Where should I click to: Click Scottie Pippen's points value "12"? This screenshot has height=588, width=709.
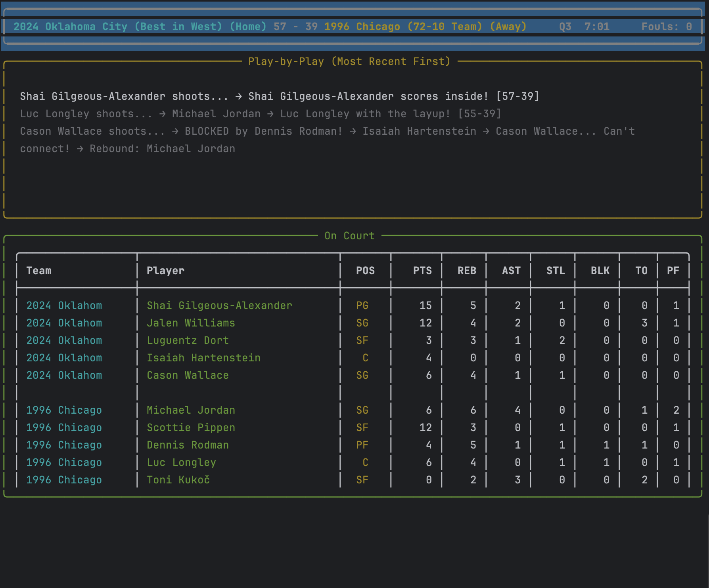pyautogui.click(x=425, y=428)
